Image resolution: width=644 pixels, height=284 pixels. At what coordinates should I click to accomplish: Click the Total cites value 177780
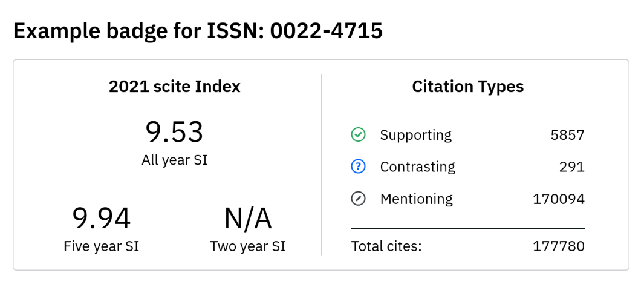559,246
